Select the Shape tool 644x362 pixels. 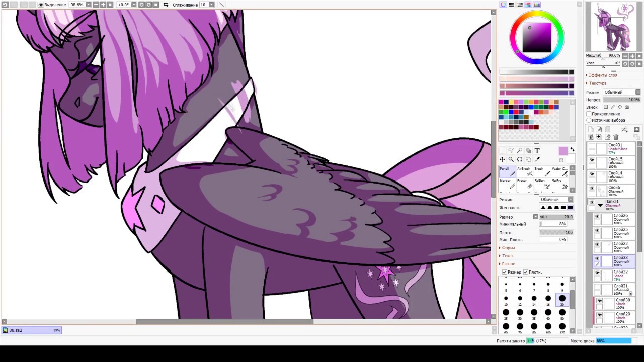528,151
